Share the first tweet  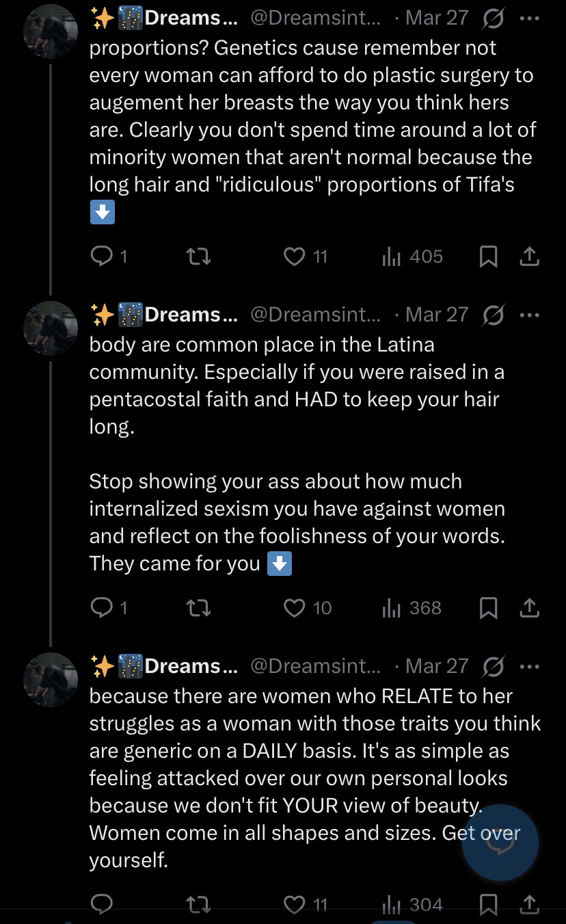(x=530, y=256)
